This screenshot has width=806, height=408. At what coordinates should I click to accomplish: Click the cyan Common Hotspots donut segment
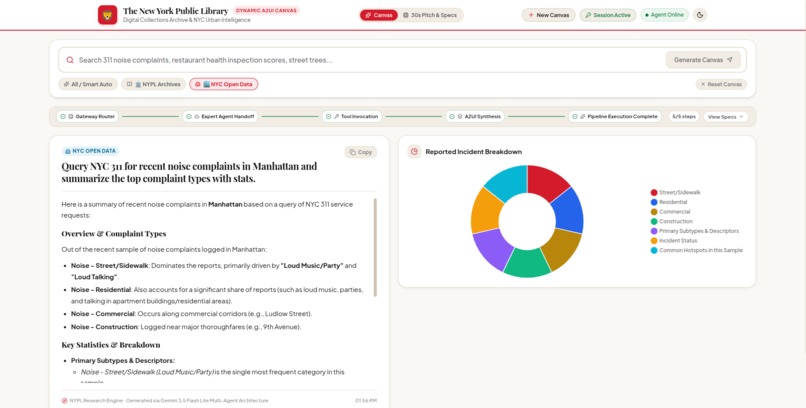click(507, 182)
